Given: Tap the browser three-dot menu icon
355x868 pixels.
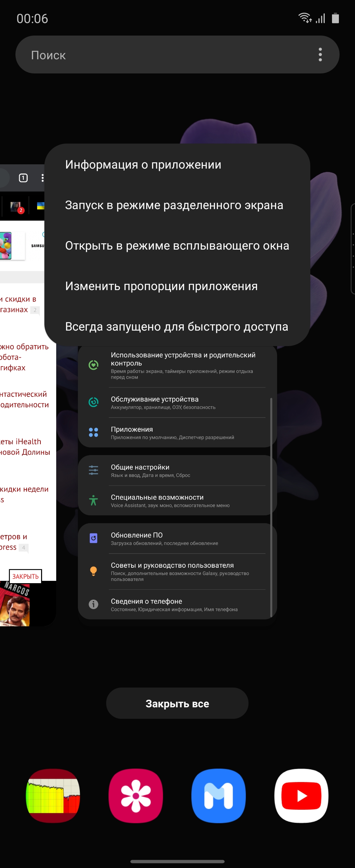Looking at the screenshot, I should point(42,178).
